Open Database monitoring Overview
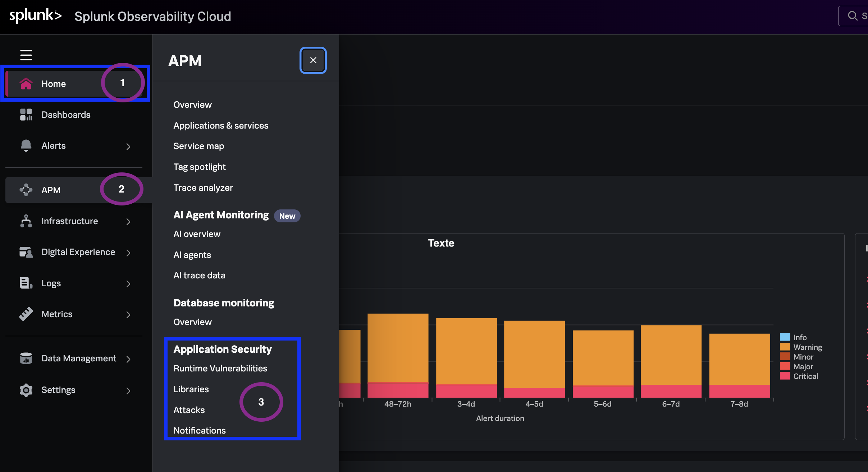 192,322
